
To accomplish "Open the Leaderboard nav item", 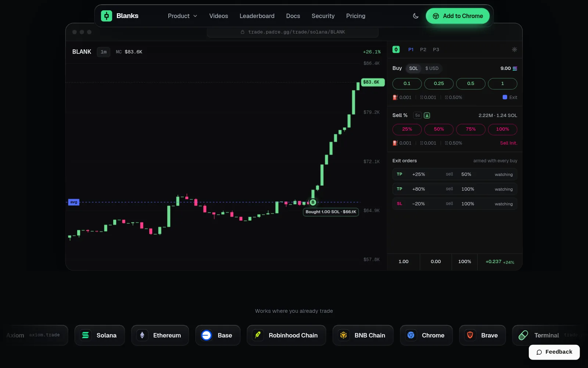I will click(257, 16).
